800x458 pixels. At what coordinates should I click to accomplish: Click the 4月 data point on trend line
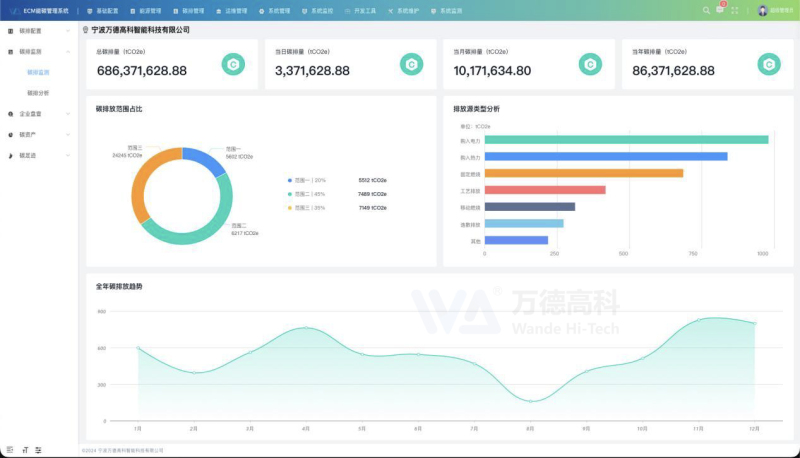[306, 327]
